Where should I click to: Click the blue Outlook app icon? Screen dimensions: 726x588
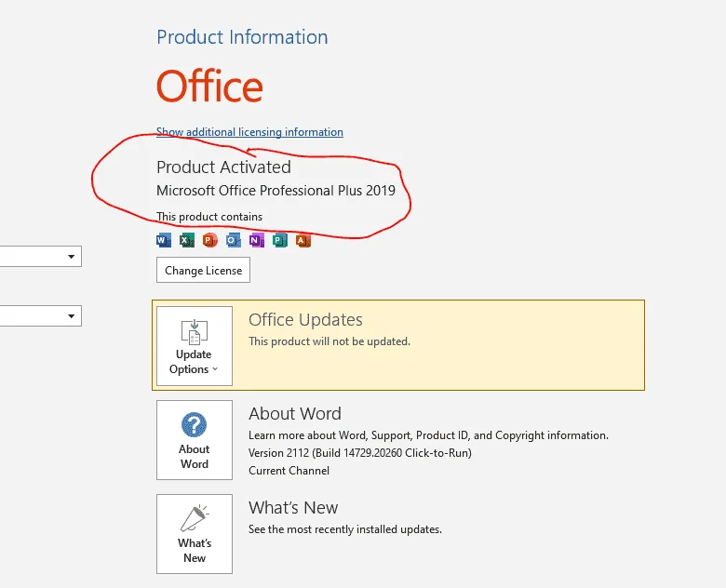234,240
